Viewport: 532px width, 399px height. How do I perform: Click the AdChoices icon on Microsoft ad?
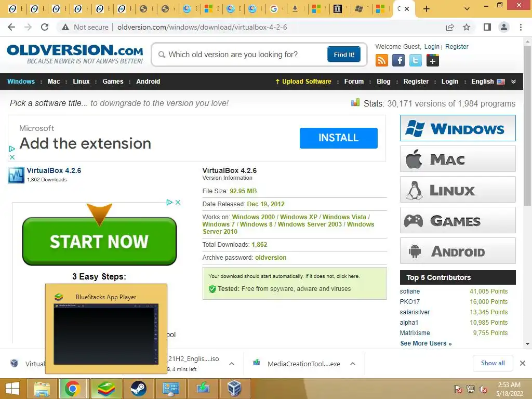[12, 149]
